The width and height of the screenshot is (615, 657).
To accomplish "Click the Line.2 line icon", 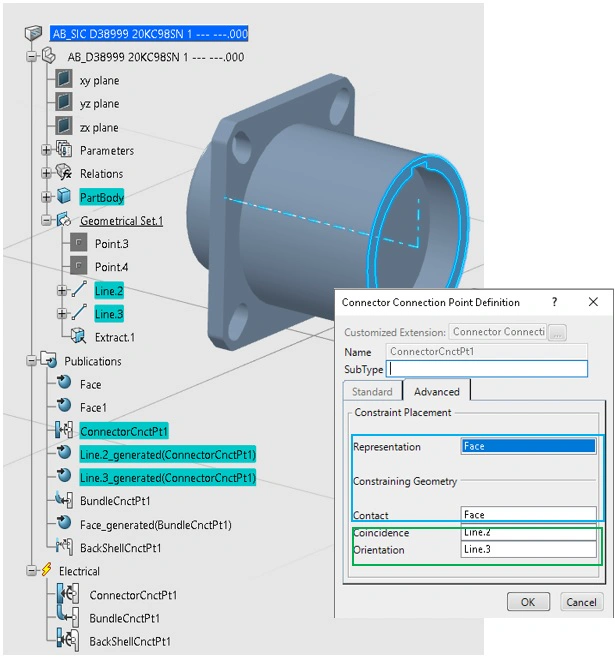I will (x=79, y=290).
